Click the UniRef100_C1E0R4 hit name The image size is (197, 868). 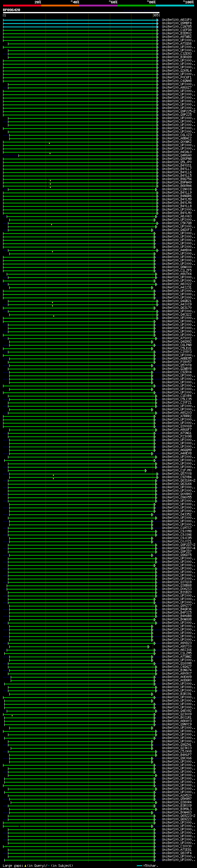click(177, 396)
